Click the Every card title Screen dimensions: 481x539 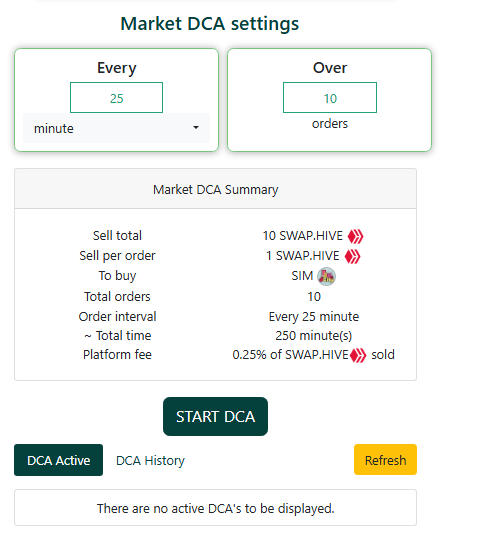tap(117, 68)
